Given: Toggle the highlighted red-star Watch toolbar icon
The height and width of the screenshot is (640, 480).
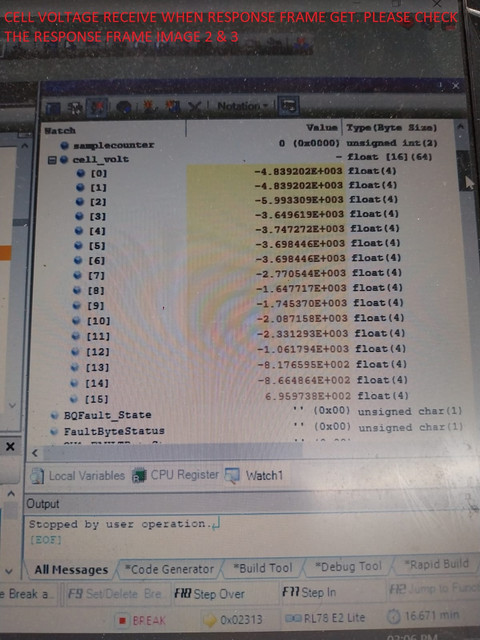Looking at the screenshot, I should (x=97, y=107).
